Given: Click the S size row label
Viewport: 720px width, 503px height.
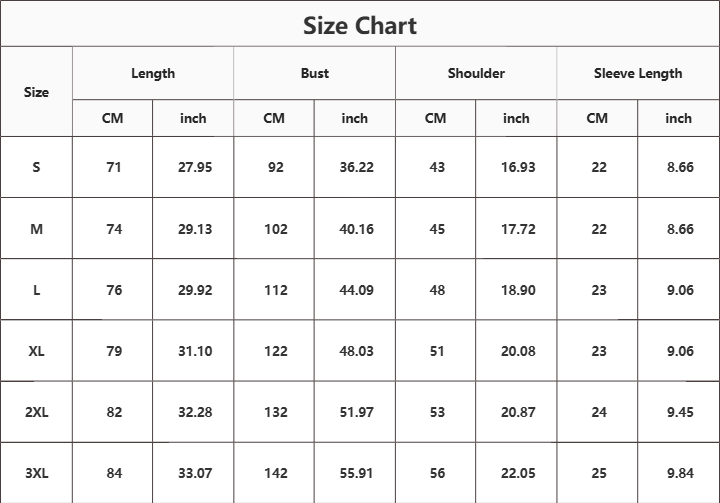Looking at the screenshot, I should 36,167.
